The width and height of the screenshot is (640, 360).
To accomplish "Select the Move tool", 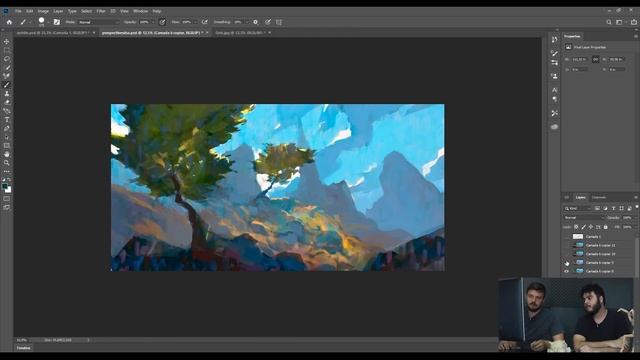I will [x=7, y=42].
